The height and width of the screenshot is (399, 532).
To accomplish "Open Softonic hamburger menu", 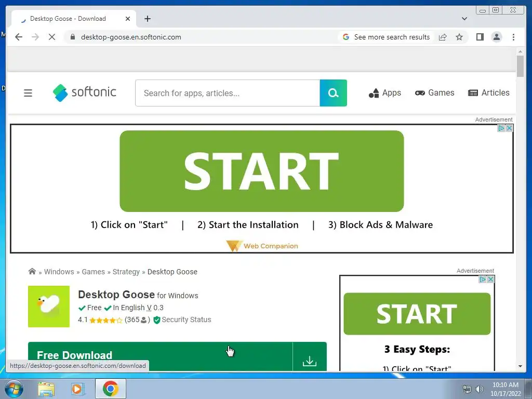I will coord(28,93).
